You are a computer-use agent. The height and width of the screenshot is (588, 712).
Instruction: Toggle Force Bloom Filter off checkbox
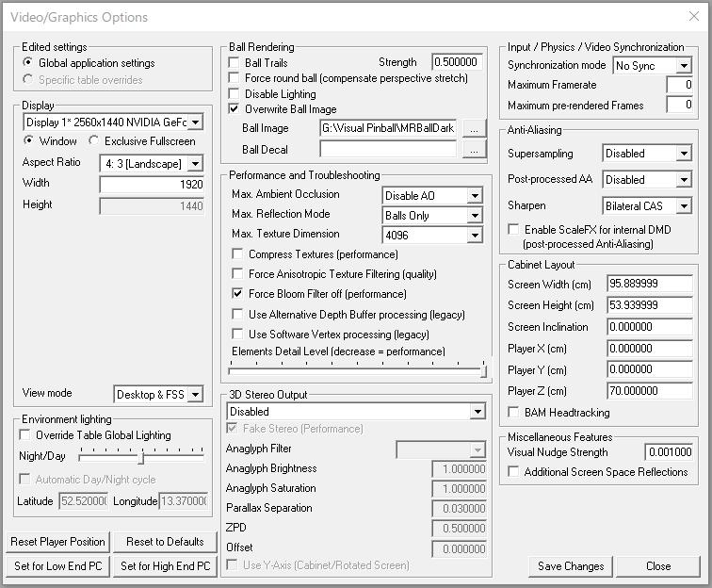pos(237,294)
